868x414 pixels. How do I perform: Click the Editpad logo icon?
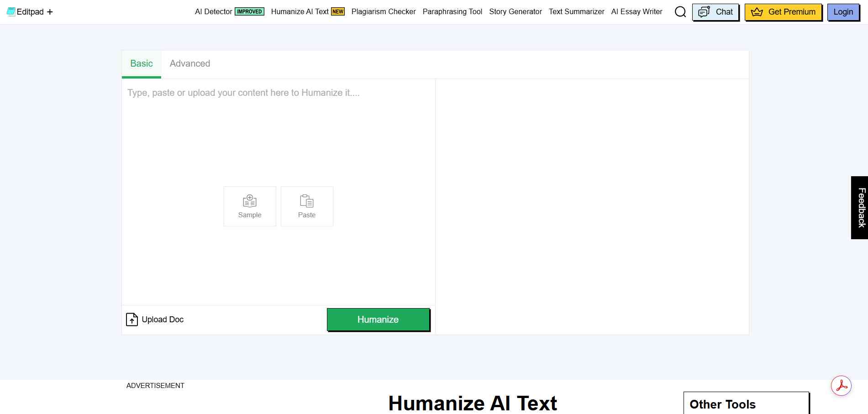pos(11,12)
